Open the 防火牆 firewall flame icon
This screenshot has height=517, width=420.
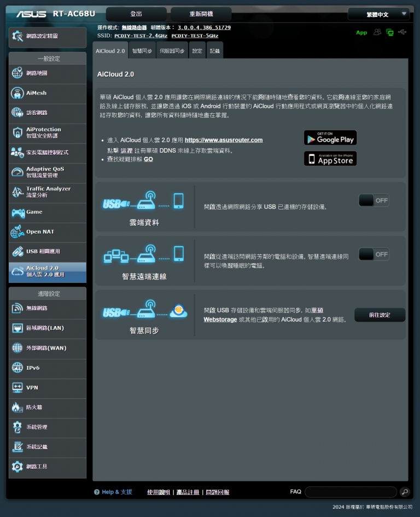[x=16, y=407]
